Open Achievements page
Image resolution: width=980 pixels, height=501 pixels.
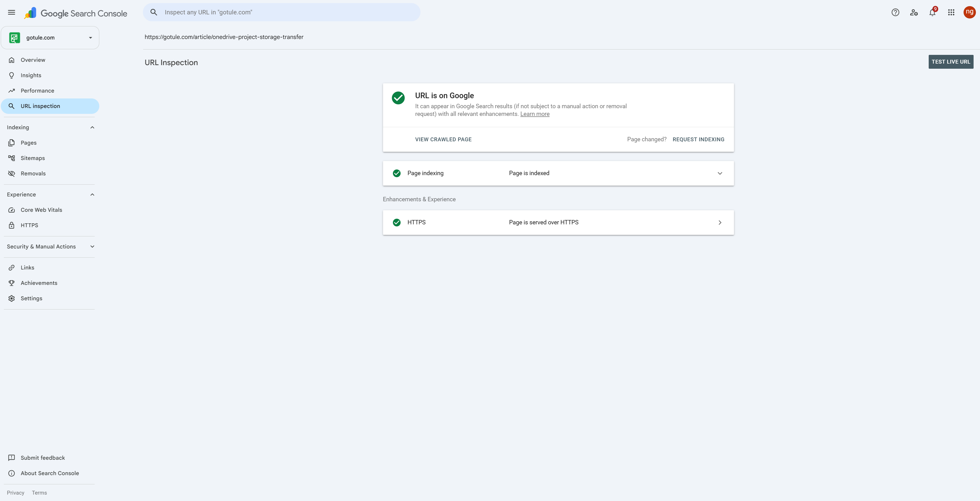(x=50, y=283)
